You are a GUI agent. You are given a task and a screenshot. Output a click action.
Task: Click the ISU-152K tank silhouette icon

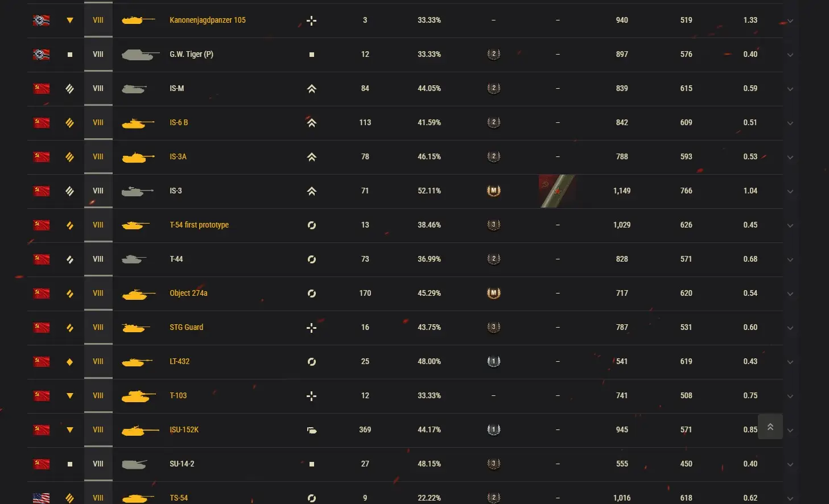pyautogui.click(x=139, y=430)
